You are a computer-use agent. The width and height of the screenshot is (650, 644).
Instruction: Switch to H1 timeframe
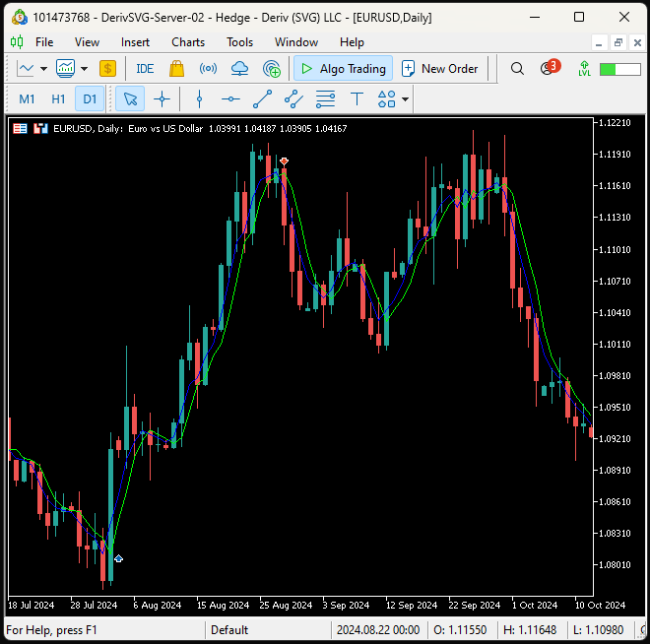coord(58,99)
